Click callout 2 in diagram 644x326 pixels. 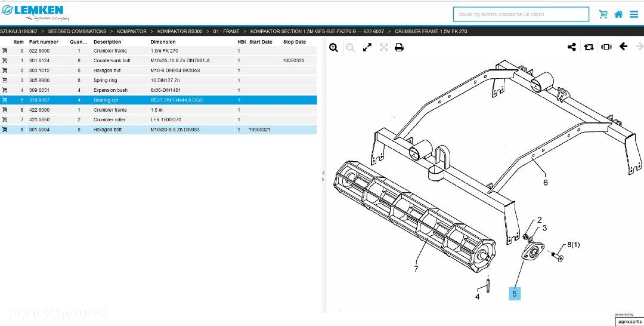click(539, 220)
